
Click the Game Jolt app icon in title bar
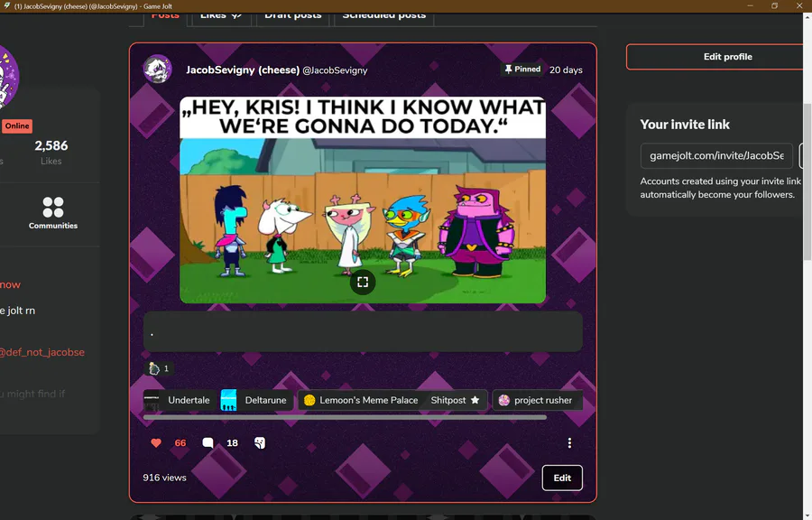(x=6, y=5)
